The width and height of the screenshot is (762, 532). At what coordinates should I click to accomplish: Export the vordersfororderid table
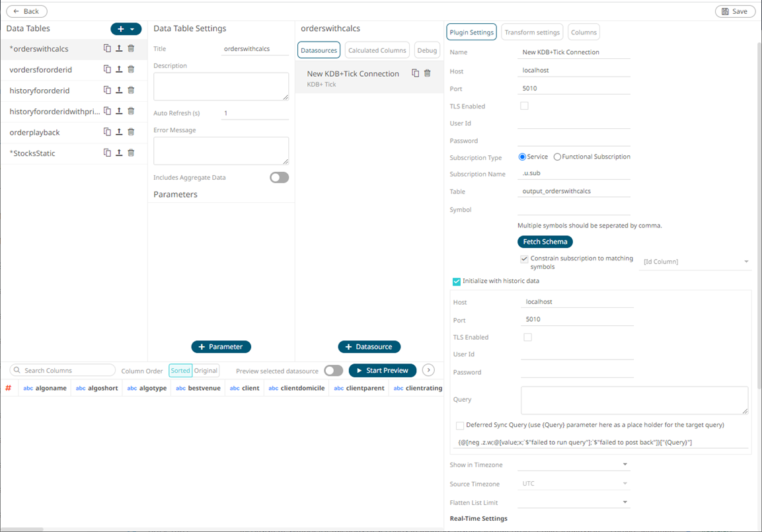point(118,69)
